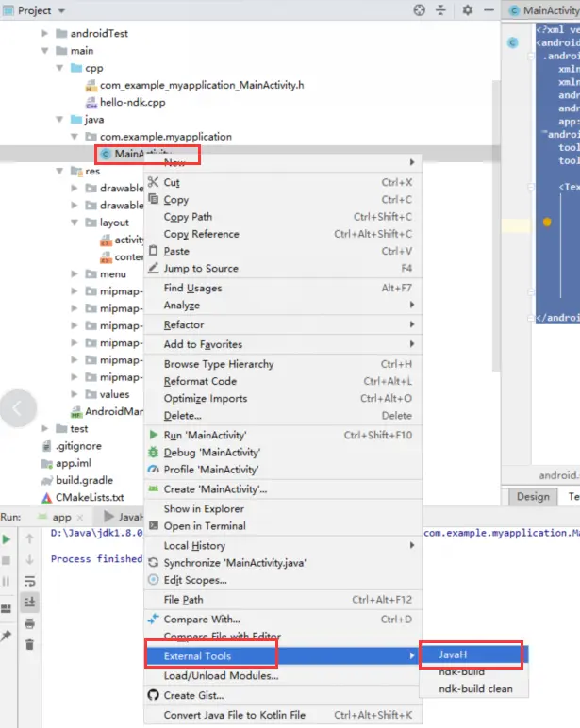This screenshot has width=580, height=728.
Task: Click the collapse all icon in Project header
Action: [x=440, y=10]
